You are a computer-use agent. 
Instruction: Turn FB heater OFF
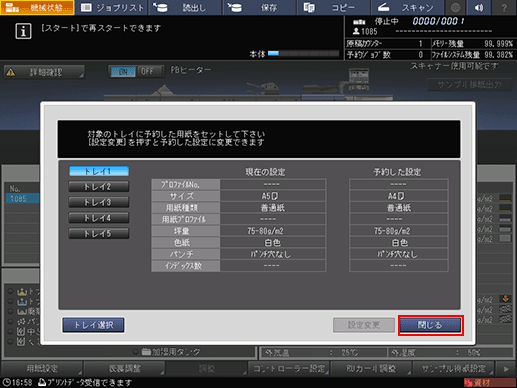pyautogui.click(x=147, y=71)
